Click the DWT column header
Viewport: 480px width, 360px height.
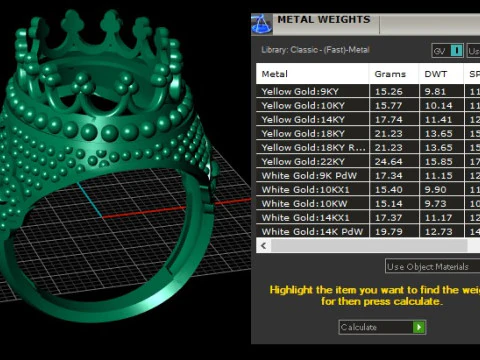coord(441,74)
